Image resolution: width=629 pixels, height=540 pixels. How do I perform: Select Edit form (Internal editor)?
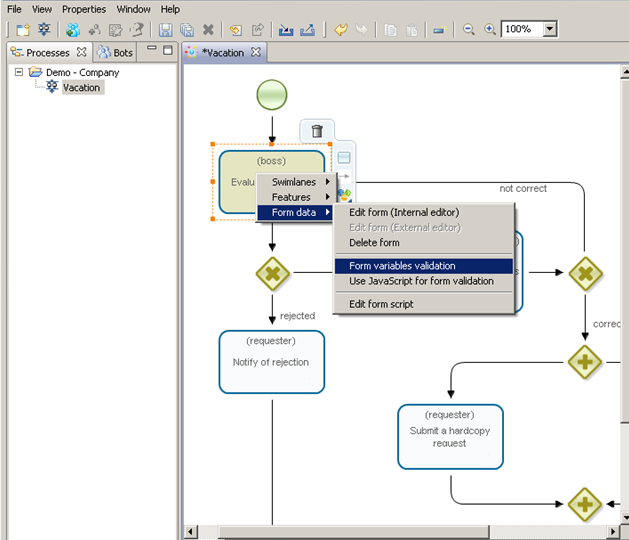click(403, 212)
